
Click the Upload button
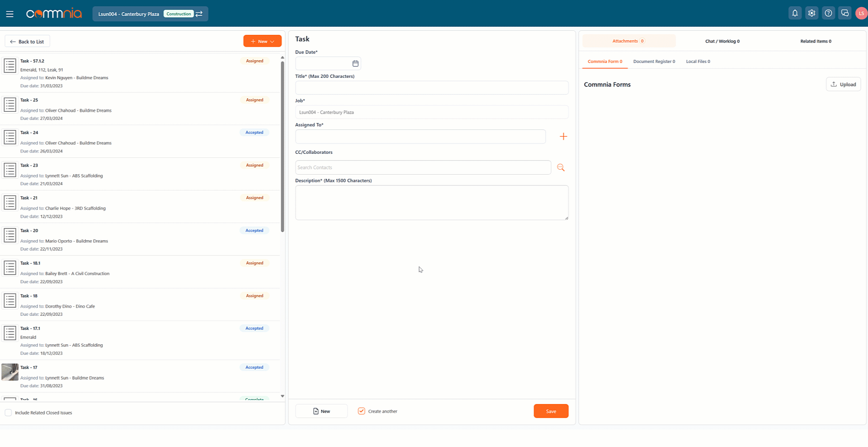coord(843,85)
